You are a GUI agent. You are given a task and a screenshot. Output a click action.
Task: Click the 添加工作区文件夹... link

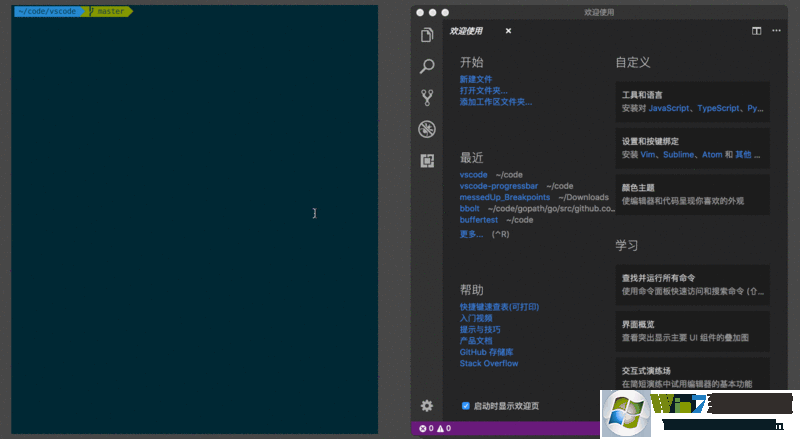click(x=495, y=102)
